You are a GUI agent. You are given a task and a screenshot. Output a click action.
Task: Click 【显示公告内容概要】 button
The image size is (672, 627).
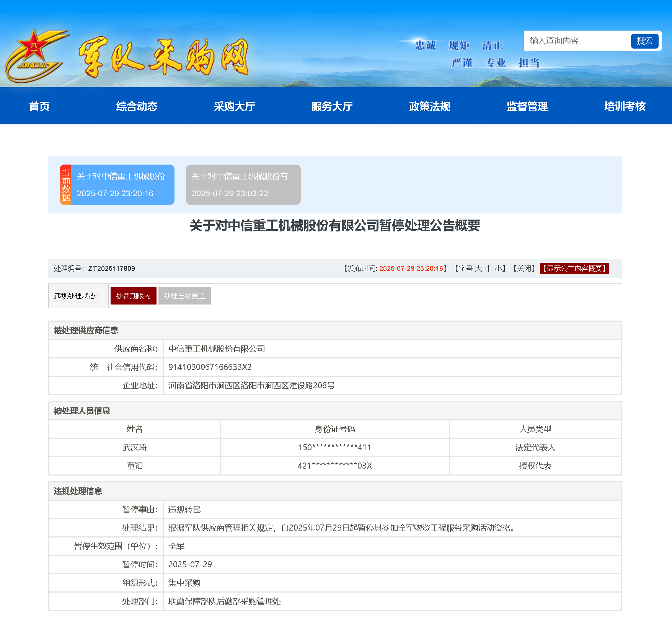click(x=574, y=269)
